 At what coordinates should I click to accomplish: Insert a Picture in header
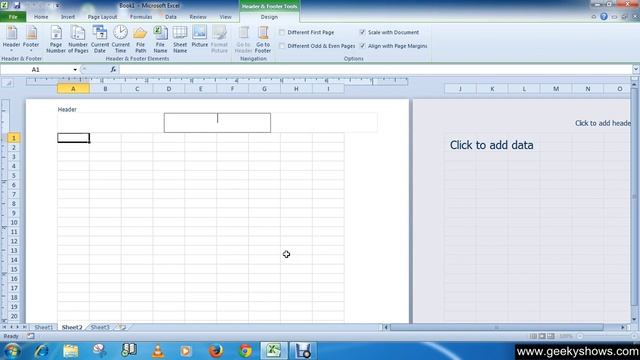(x=200, y=37)
